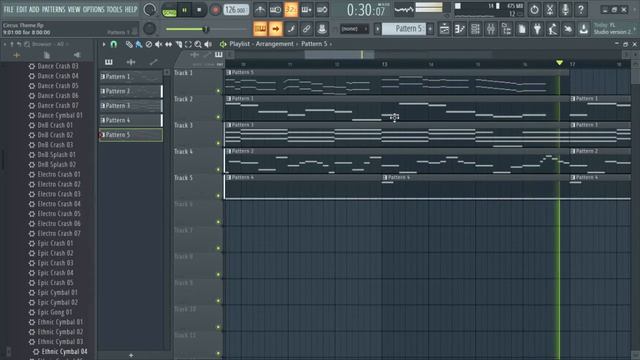640x360 pixels.
Task: Mute Track 4 using its green dot
Action: point(218,169)
